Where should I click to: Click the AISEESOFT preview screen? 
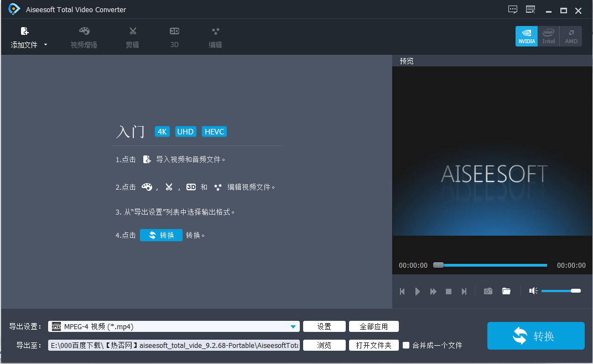[492, 152]
